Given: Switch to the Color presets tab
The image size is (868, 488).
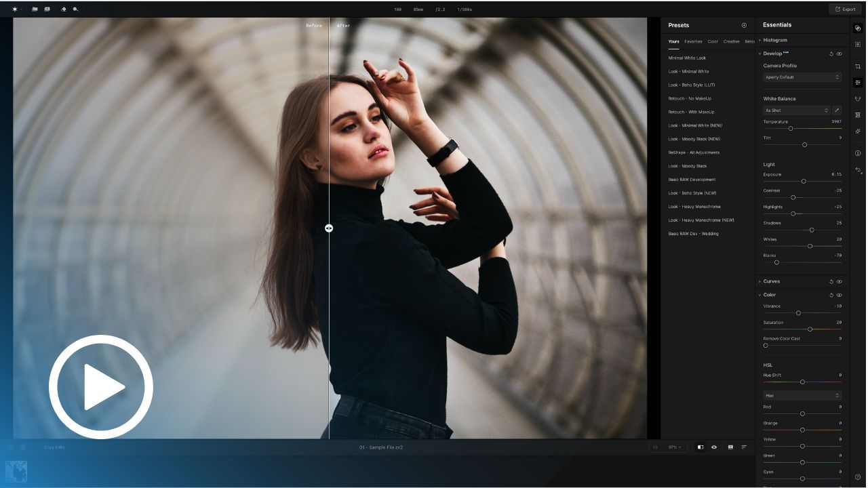Looking at the screenshot, I should coord(713,41).
